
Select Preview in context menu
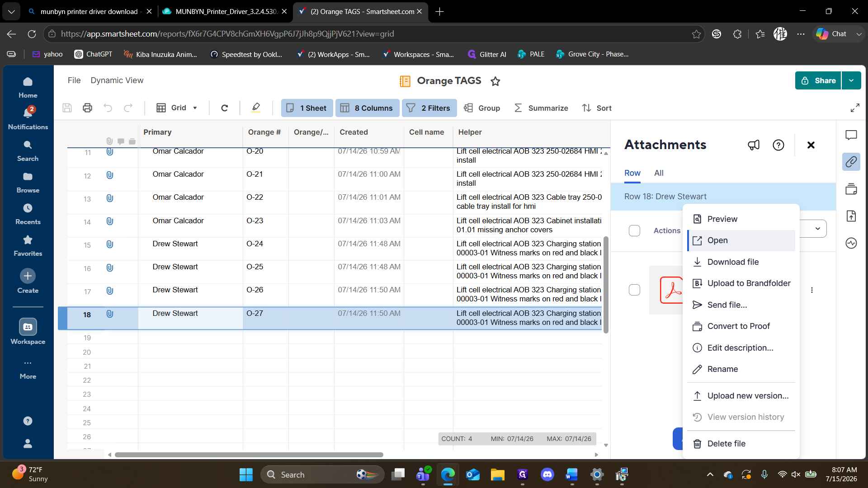741,219
